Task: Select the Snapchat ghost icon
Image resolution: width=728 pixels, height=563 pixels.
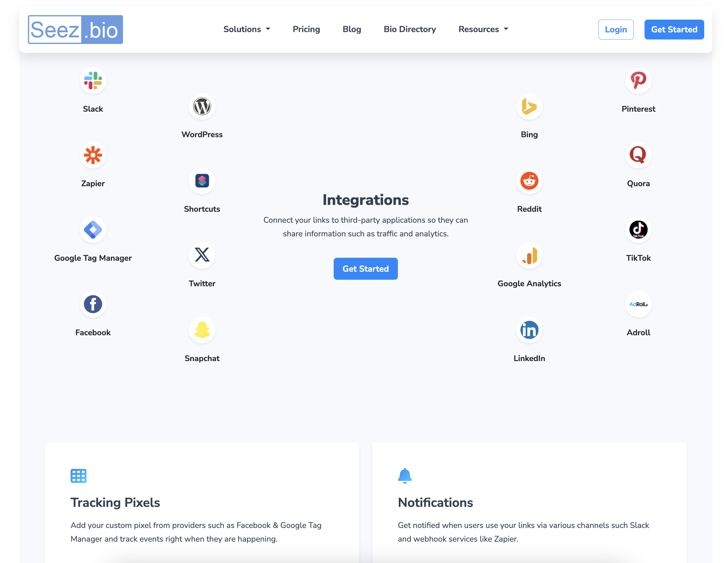Action: tap(202, 330)
